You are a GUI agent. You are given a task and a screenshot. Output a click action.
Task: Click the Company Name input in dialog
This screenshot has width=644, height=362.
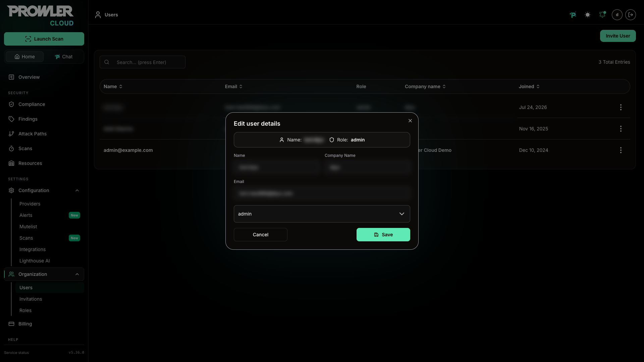[x=367, y=167]
